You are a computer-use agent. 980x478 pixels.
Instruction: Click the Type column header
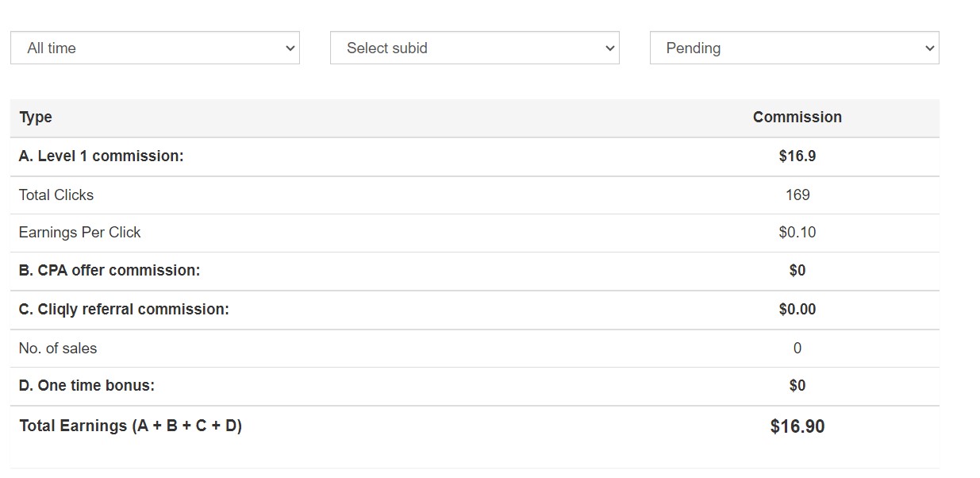[x=36, y=118]
